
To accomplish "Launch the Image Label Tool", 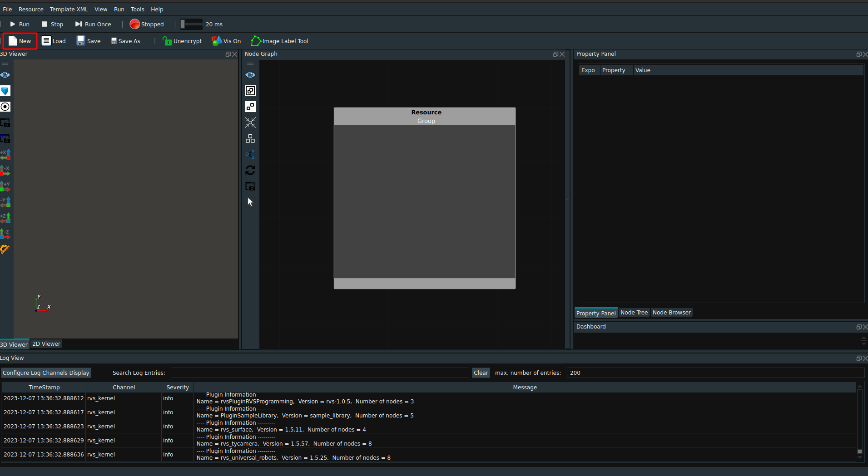I will coord(280,41).
